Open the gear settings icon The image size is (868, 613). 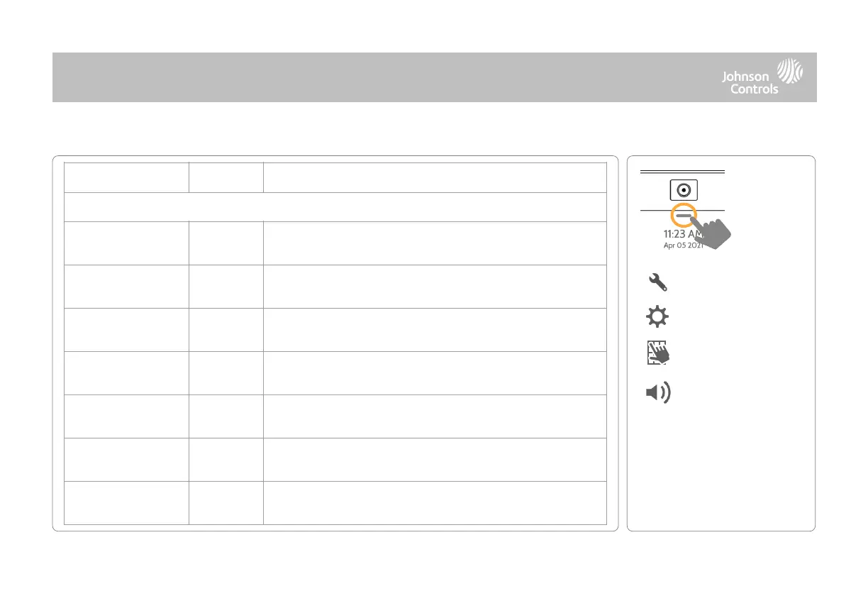click(x=657, y=317)
